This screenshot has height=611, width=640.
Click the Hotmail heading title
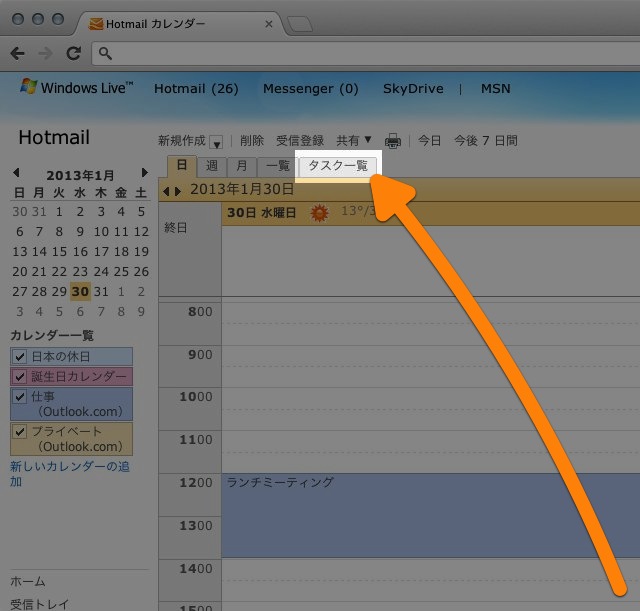tap(54, 137)
